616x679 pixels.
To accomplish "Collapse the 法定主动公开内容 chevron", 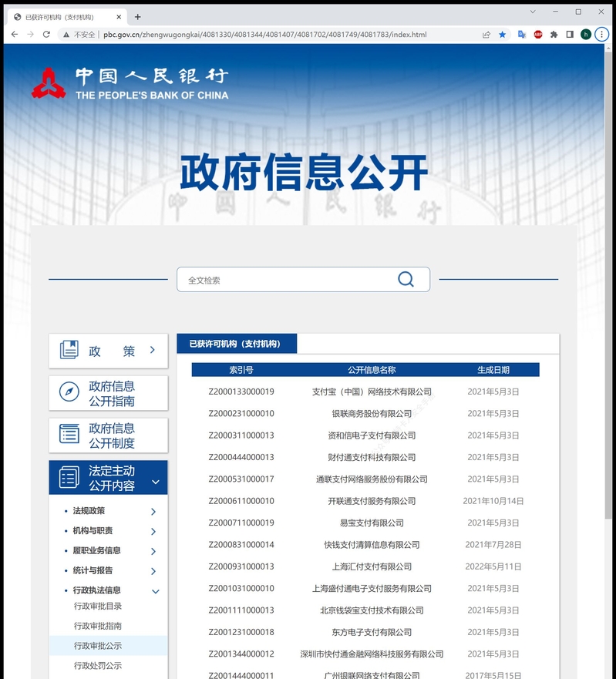I will (156, 482).
